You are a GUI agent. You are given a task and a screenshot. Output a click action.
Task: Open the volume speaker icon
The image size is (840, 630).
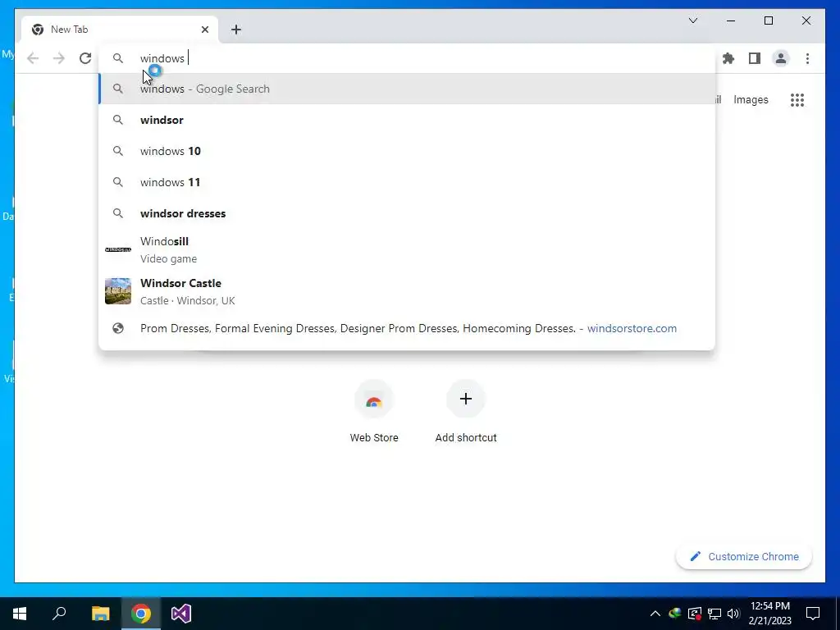[x=733, y=614]
